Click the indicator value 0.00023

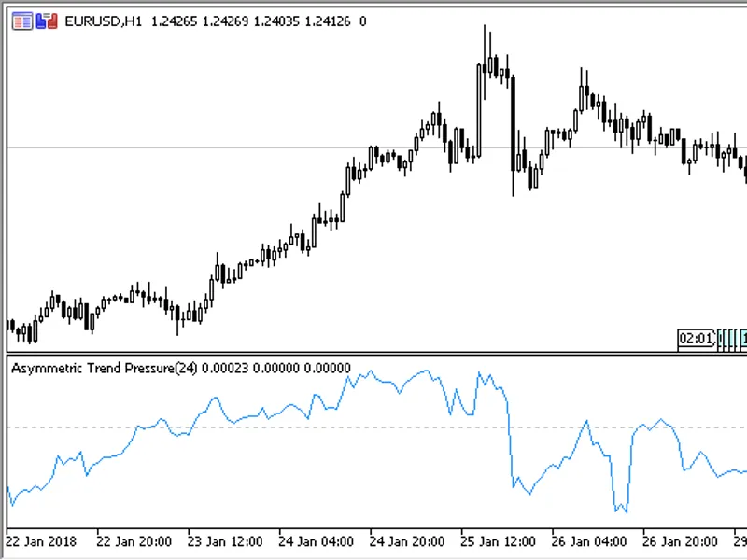[x=225, y=368]
